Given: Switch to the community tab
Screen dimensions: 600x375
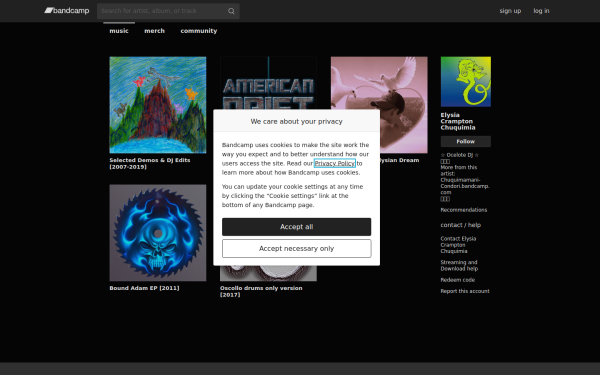Looking at the screenshot, I should tap(199, 31).
